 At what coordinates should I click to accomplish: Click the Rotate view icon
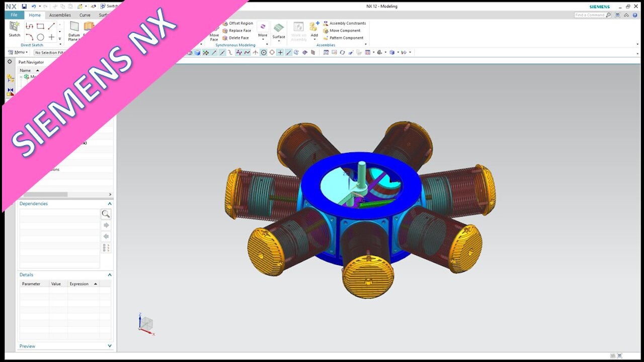click(x=342, y=52)
